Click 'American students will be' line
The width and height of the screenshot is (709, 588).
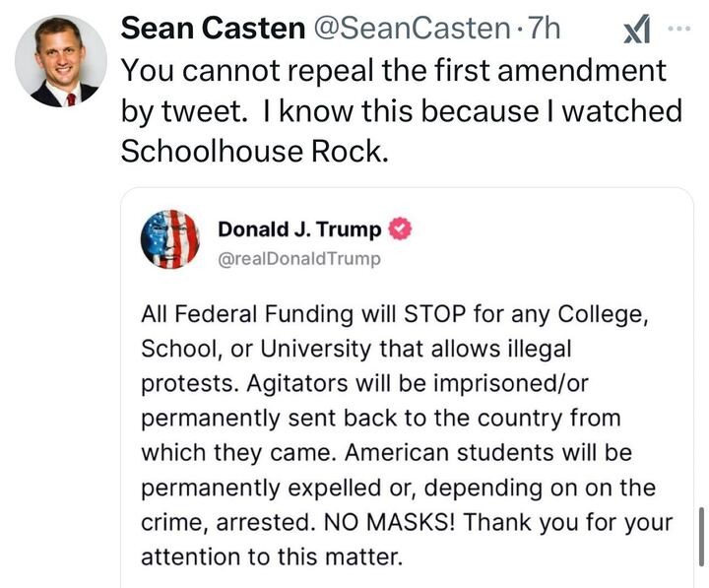488,453
